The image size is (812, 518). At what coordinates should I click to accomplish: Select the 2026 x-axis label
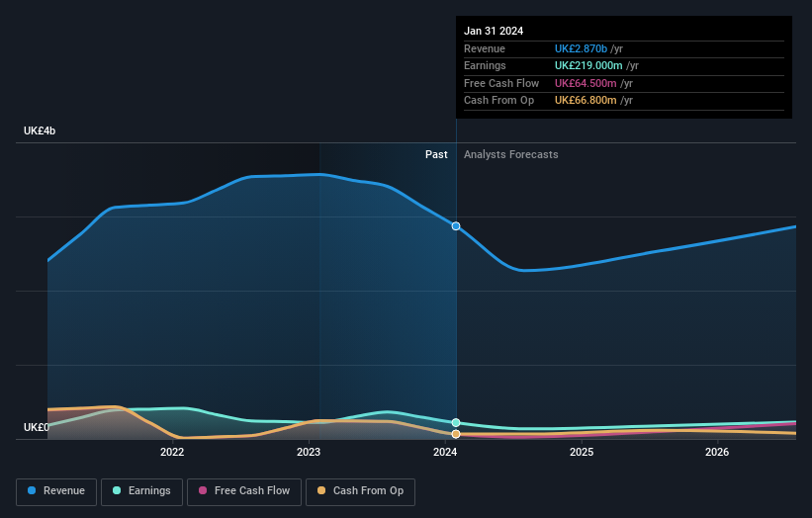(717, 453)
